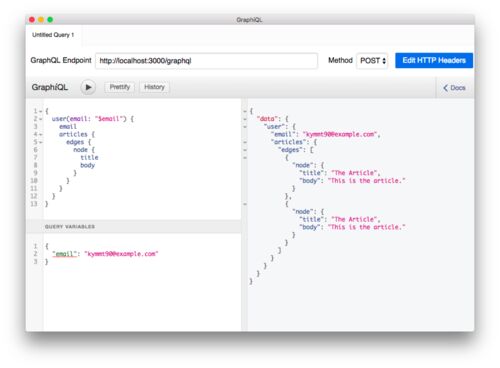Viewport: 500px width, 368px height.
Task: Collapse query line 1 fold arrow
Action: (41, 111)
